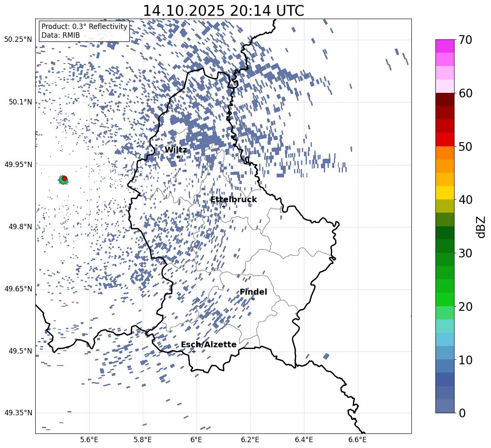Click 'Product: 0.3° Reflectivity' text
Image resolution: width=491 pixels, height=448 pixels.
(x=84, y=27)
